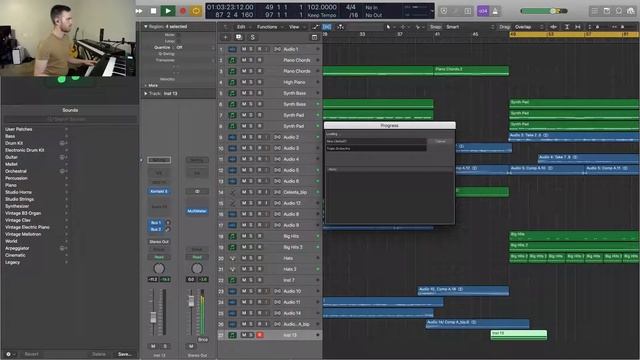Expand the More section in Region inspector
Viewport: 640px width, 360px height.
click(153, 85)
